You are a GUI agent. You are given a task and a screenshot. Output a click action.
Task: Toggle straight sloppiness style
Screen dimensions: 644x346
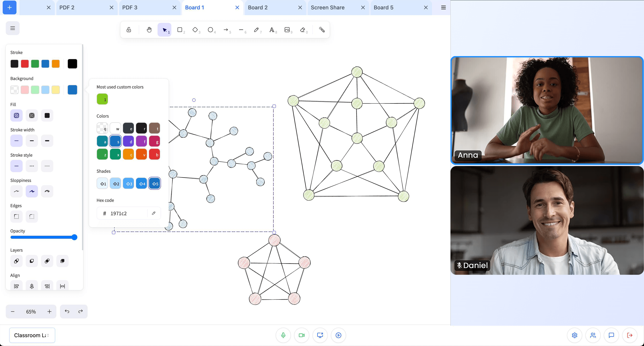16,191
